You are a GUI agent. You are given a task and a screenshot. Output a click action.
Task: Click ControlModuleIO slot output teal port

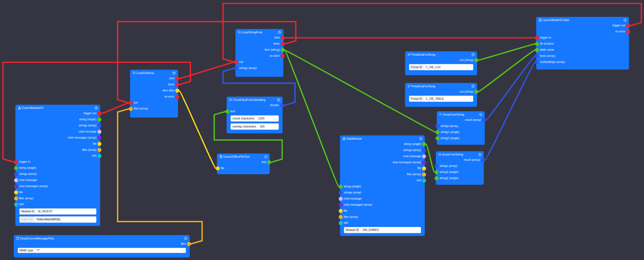coord(99,156)
